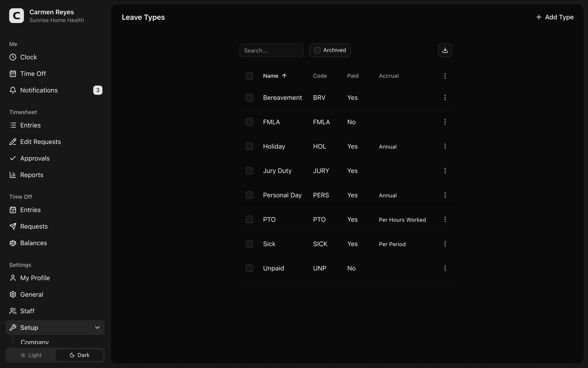This screenshot has width=588, height=368.
Task: Open Reports in the Timesheet menu
Action: [55, 175]
